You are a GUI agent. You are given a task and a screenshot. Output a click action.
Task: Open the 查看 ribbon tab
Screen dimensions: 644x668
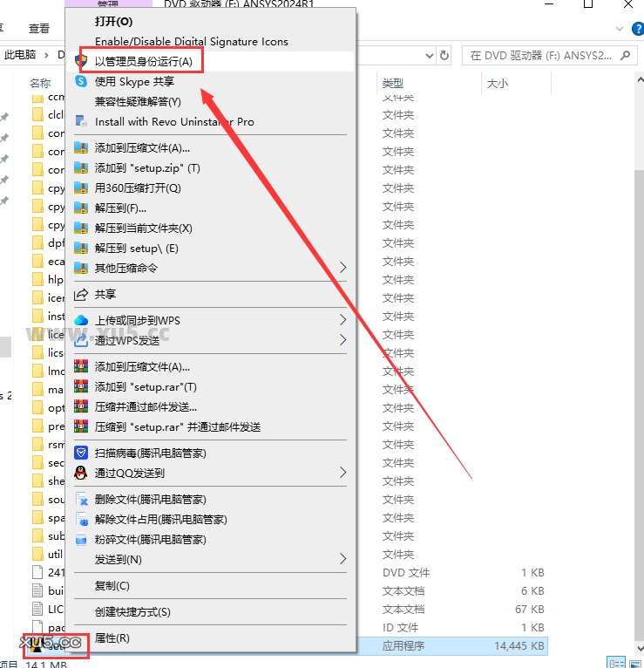[x=39, y=29]
